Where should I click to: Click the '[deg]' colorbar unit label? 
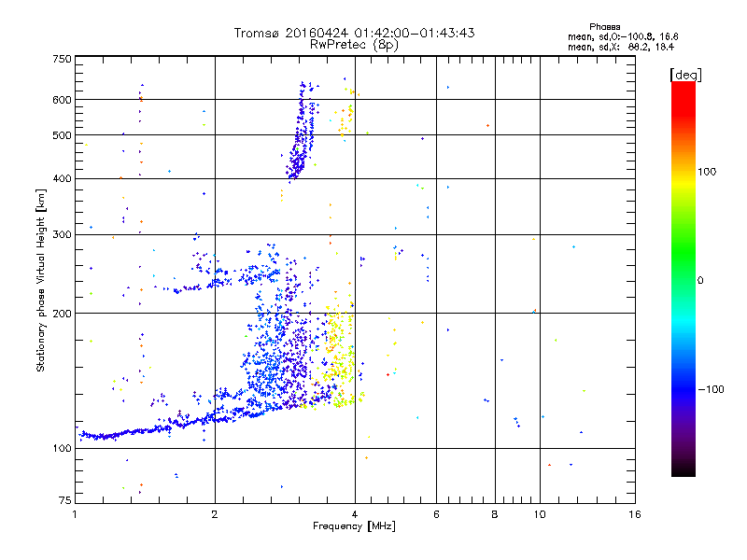[685, 75]
